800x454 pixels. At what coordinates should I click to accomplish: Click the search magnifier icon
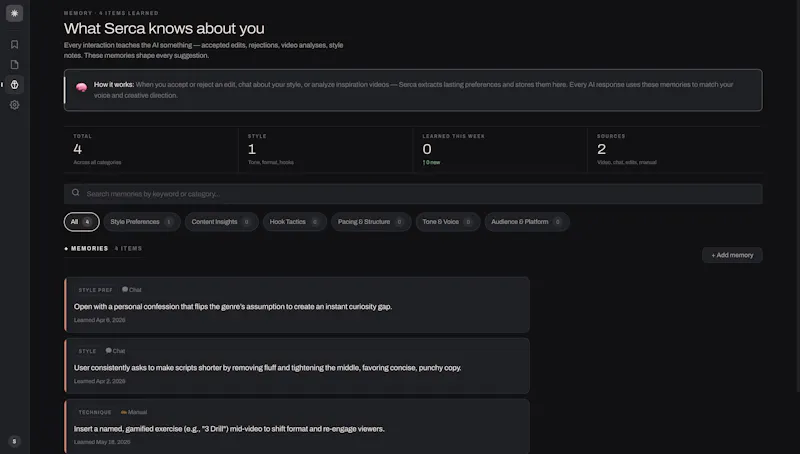[x=76, y=193]
